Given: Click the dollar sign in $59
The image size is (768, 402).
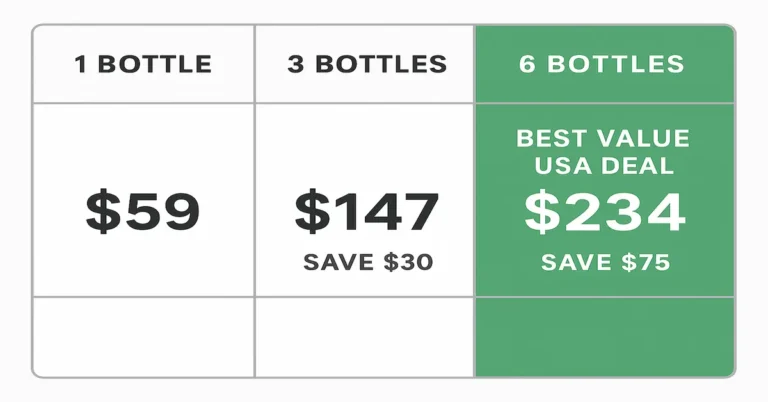Looking at the screenshot, I should point(101,212).
